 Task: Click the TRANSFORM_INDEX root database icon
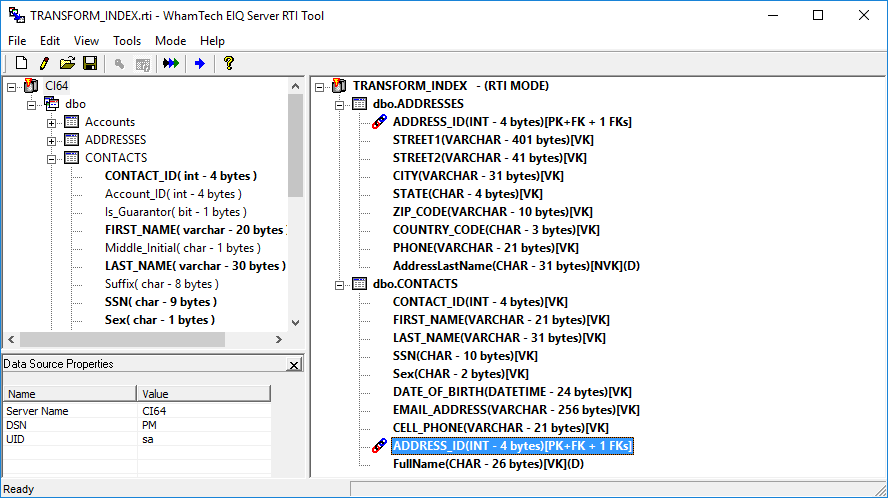coord(339,86)
